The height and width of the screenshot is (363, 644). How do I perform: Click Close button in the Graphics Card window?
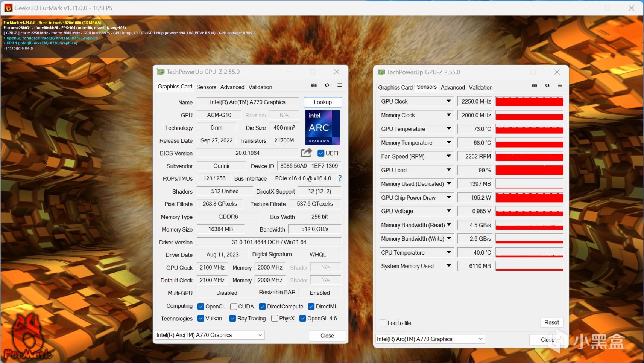(x=327, y=336)
